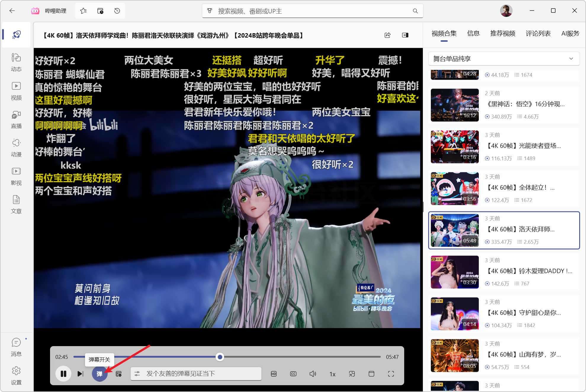Viewport: 586px width, 392px height.
Task: Open the HD quality selector
Action: coord(274,374)
